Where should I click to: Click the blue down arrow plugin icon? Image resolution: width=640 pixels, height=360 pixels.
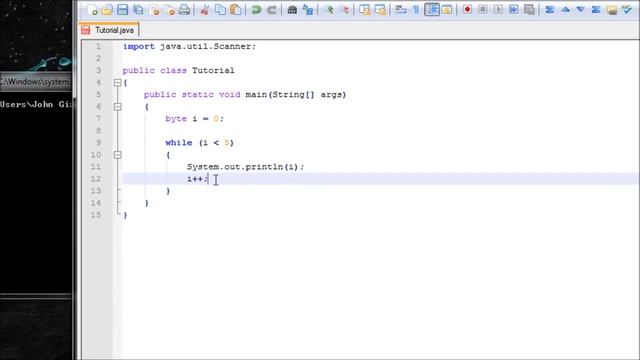click(581, 10)
